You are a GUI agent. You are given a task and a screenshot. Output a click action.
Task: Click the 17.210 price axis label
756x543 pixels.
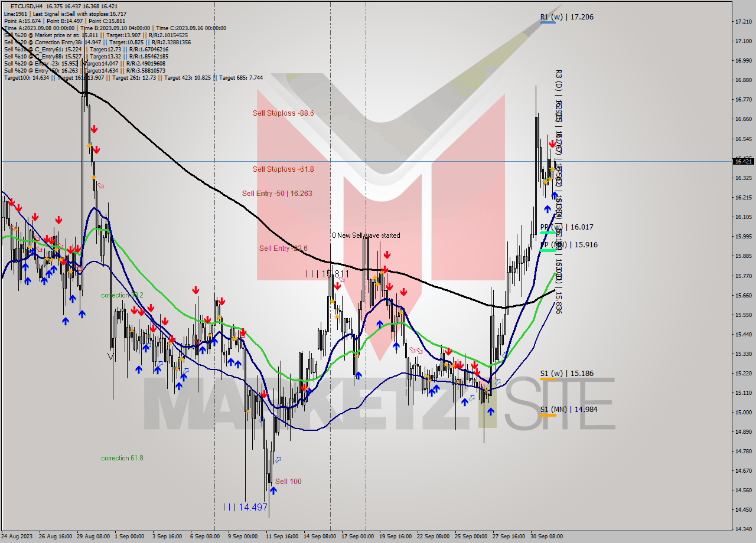tap(743, 22)
